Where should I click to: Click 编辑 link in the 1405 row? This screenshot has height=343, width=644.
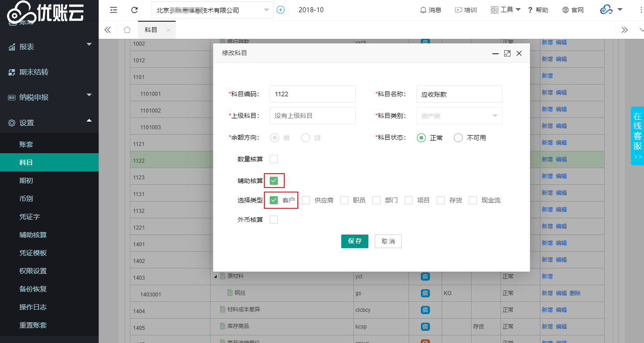[561, 327]
